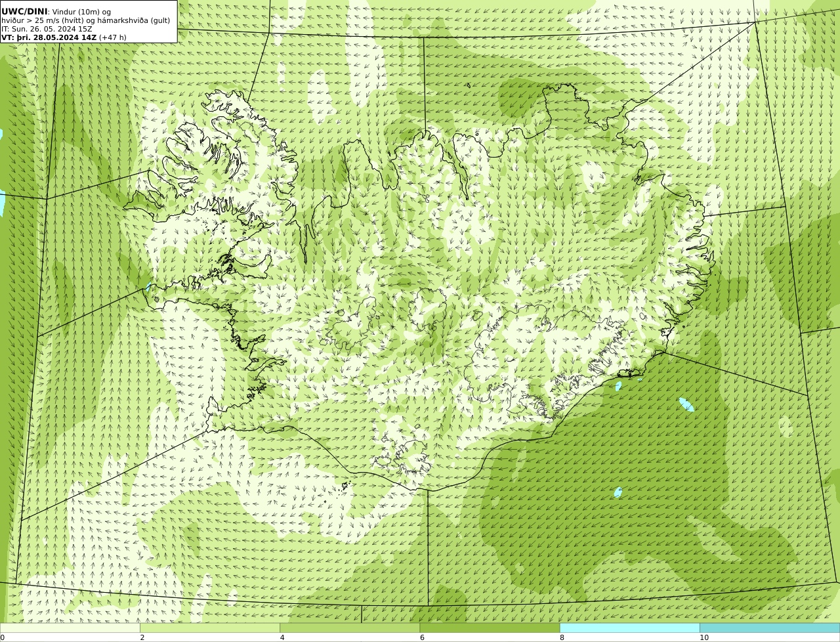Screen dimensions: 840x642
Task: Click the legend label "2"
Action: click(x=142, y=637)
